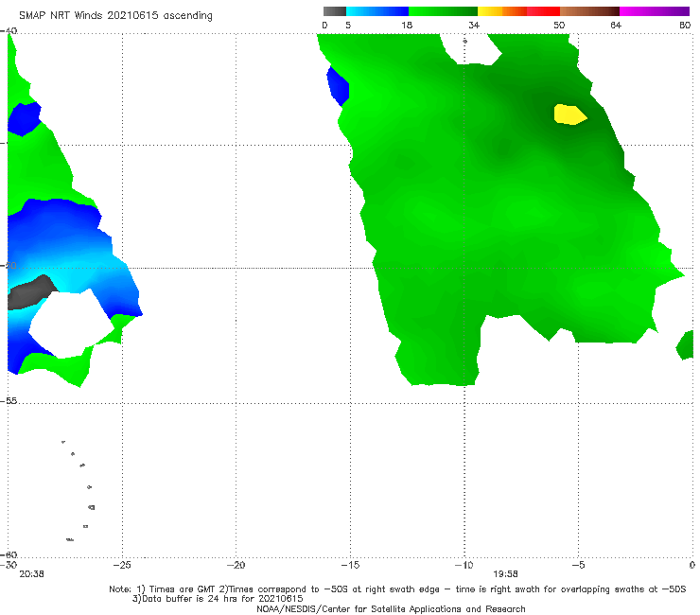Click the brown segment of the color bar
Viewport: 700px width, 615px height.
point(589,11)
